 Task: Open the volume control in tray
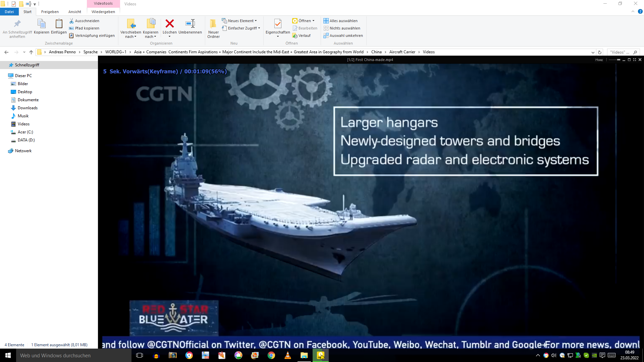[554, 355]
